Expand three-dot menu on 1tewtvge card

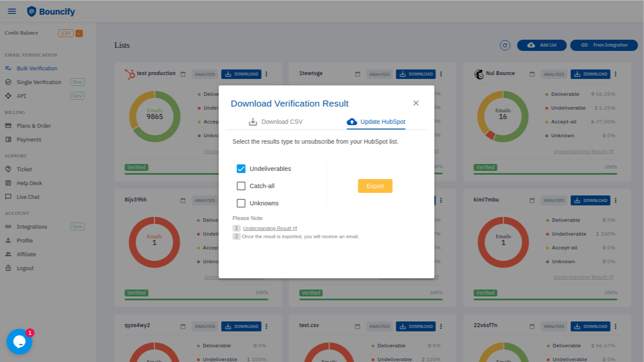[441, 74]
